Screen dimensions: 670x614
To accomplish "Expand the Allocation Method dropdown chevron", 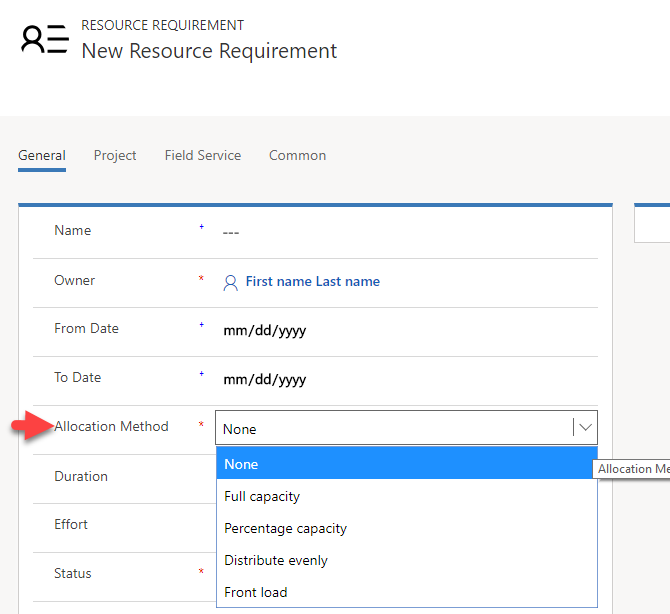I will tap(585, 428).
